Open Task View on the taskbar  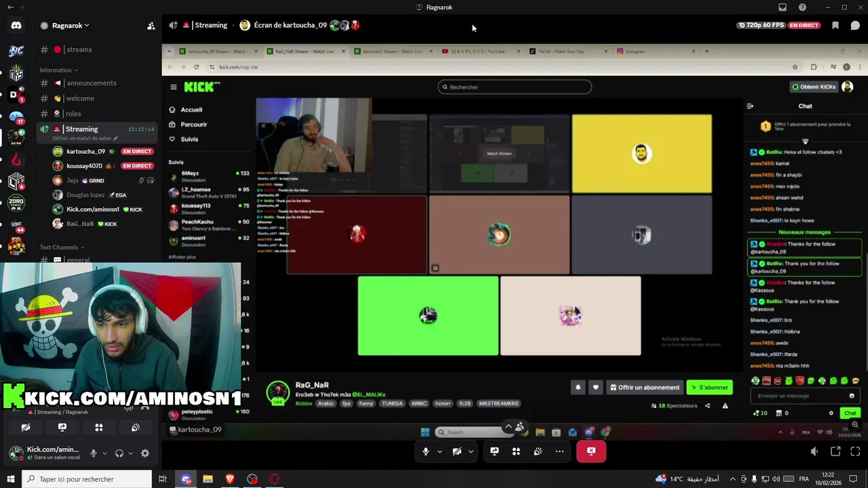click(x=163, y=479)
